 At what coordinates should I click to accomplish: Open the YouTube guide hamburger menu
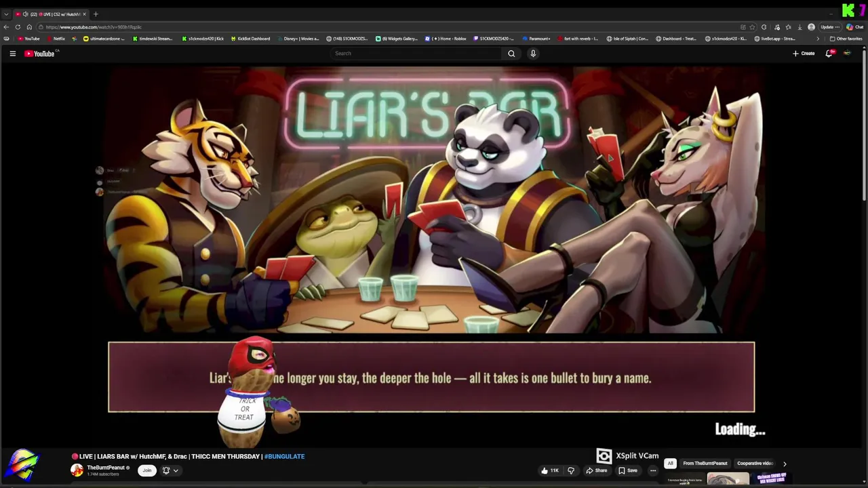(12, 54)
